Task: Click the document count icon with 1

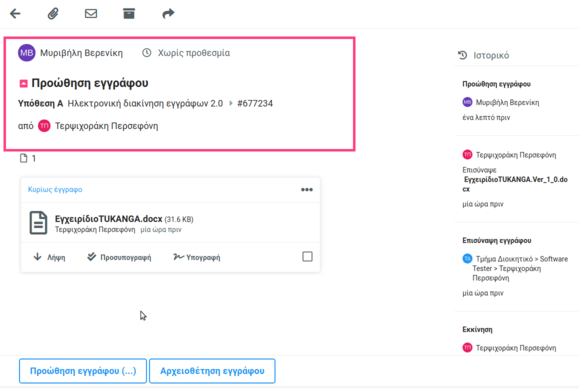Action: tap(24, 158)
